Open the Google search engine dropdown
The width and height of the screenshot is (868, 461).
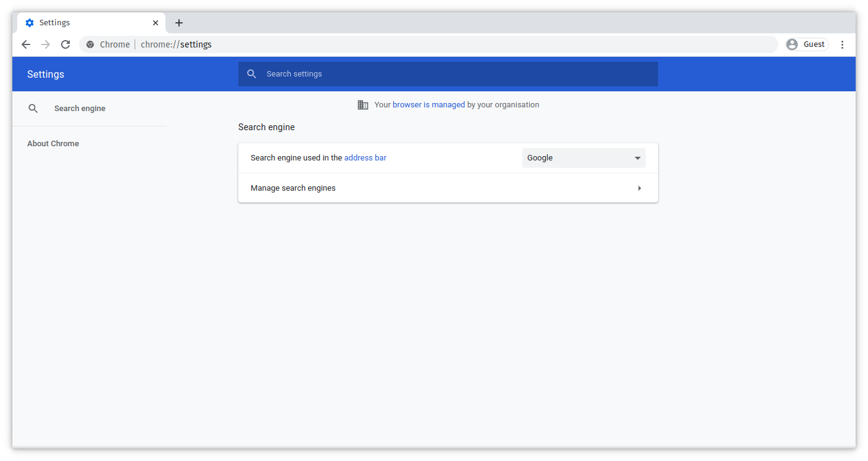(584, 158)
